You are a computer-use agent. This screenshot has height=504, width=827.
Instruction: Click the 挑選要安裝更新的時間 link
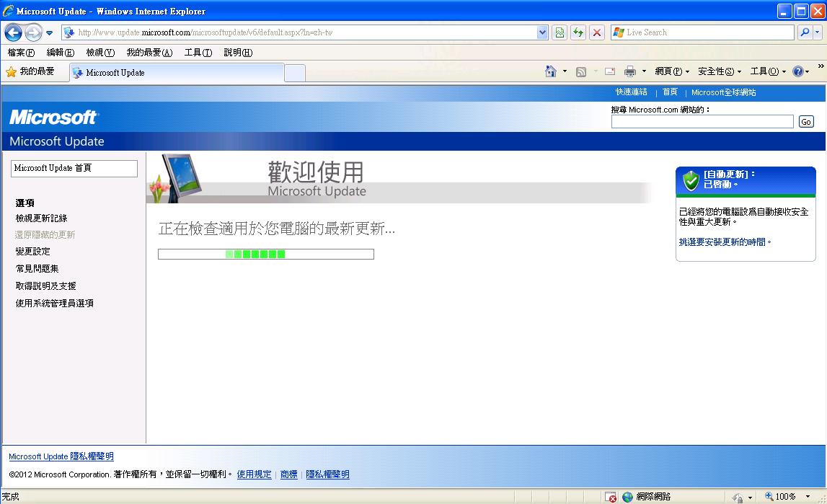pyautogui.click(x=725, y=242)
